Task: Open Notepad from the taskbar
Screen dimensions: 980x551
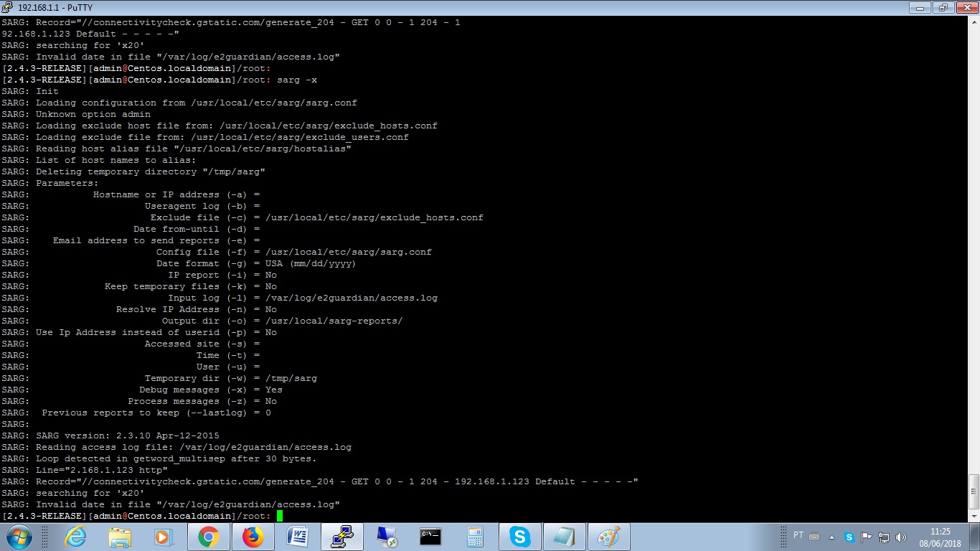Action: coord(564,537)
